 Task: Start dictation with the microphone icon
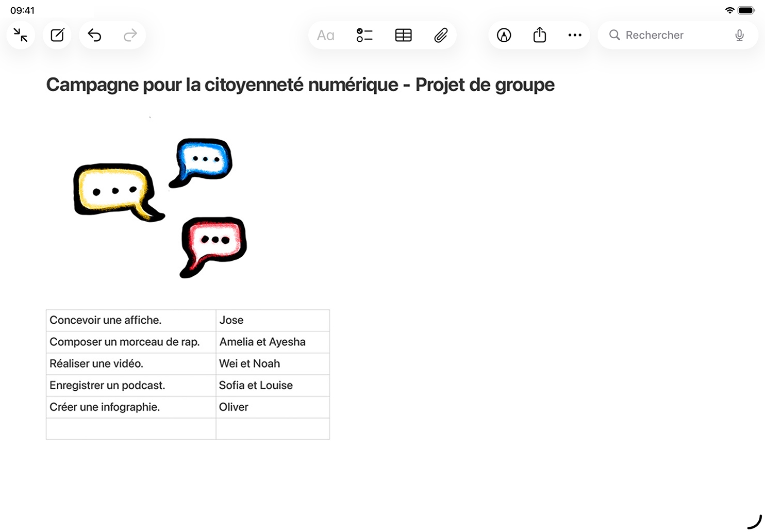739,35
